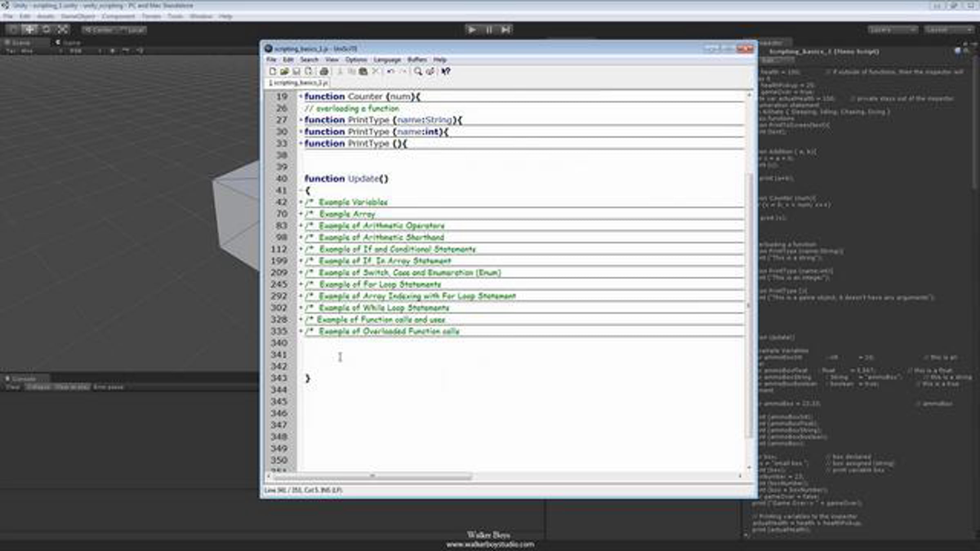Toggle the Local rotation mode button

tap(131, 30)
